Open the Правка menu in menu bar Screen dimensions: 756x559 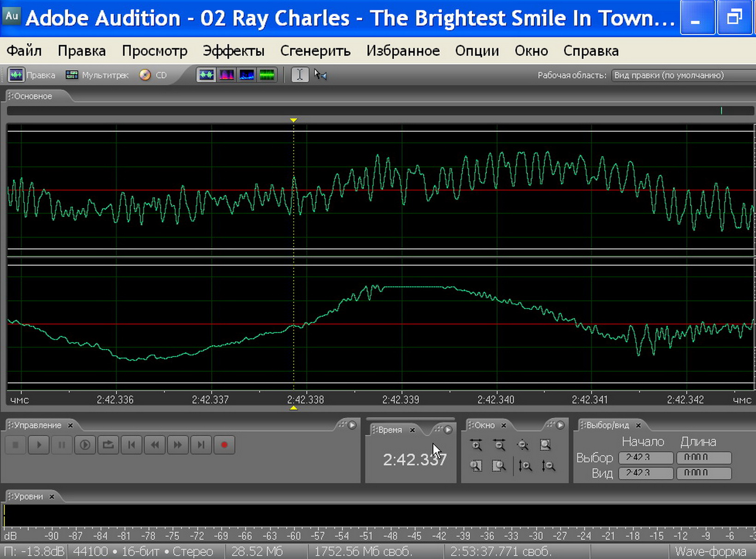point(82,51)
